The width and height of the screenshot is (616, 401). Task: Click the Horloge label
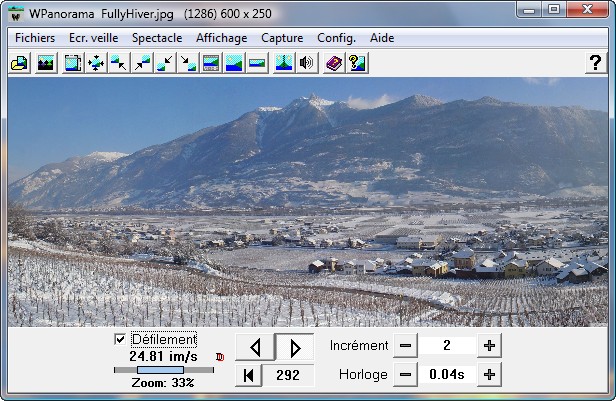363,375
